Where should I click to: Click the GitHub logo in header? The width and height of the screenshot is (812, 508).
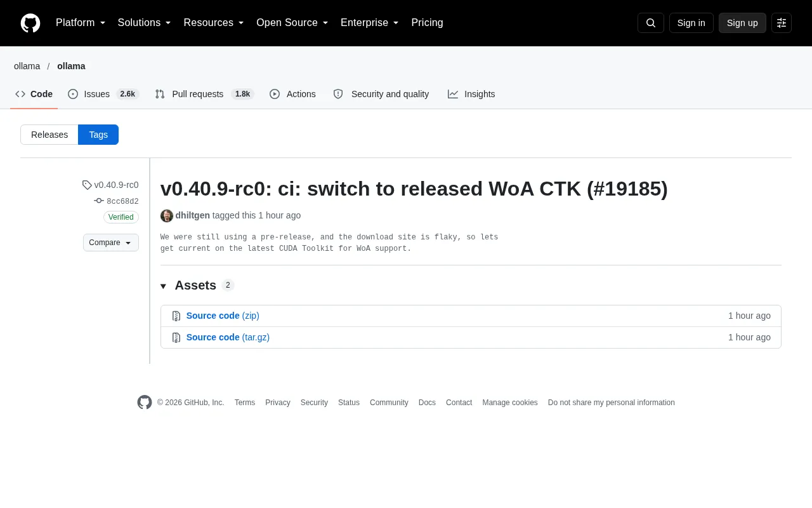click(30, 23)
